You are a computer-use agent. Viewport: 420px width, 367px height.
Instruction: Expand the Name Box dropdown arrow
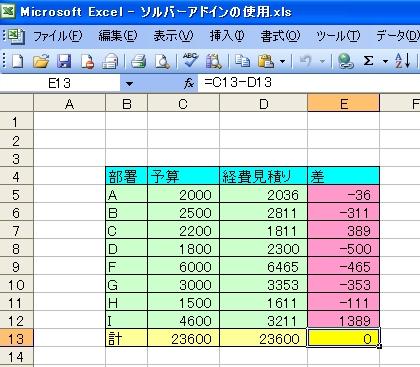pos(129,83)
